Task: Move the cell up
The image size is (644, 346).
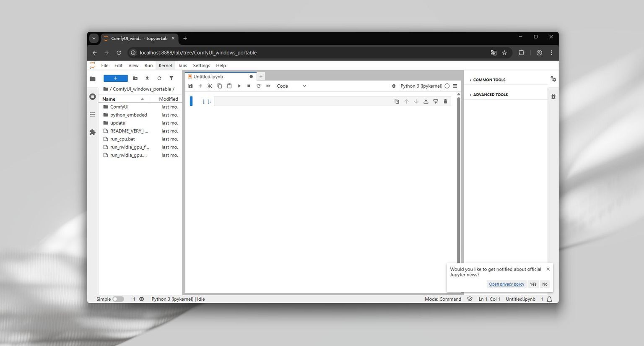Action: point(406,101)
